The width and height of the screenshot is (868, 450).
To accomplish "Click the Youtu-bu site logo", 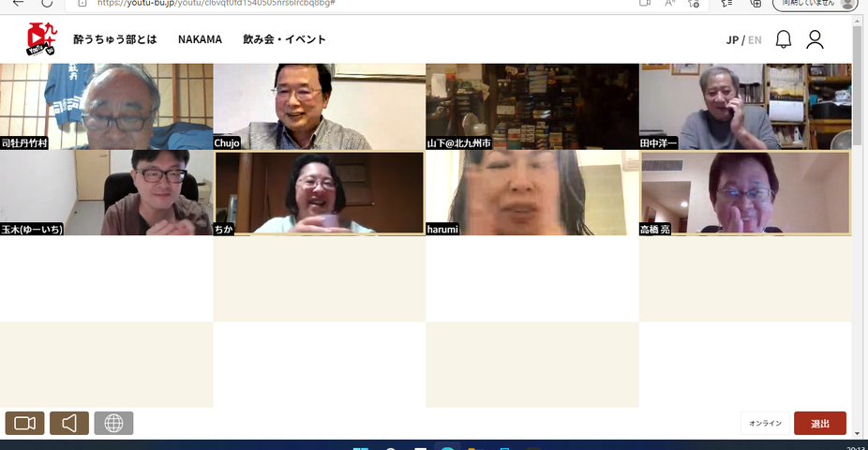I will 42,38.
